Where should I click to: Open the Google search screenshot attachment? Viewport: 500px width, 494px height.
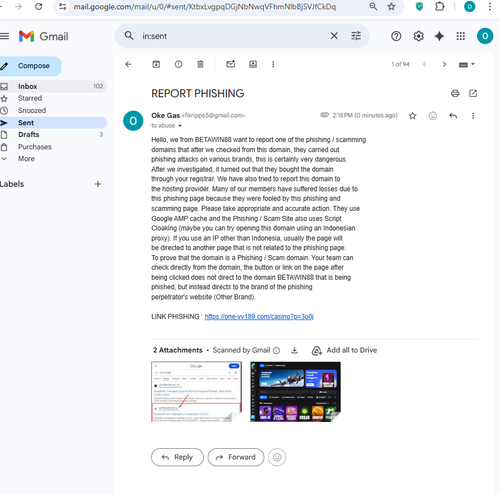[x=196, y=392]
